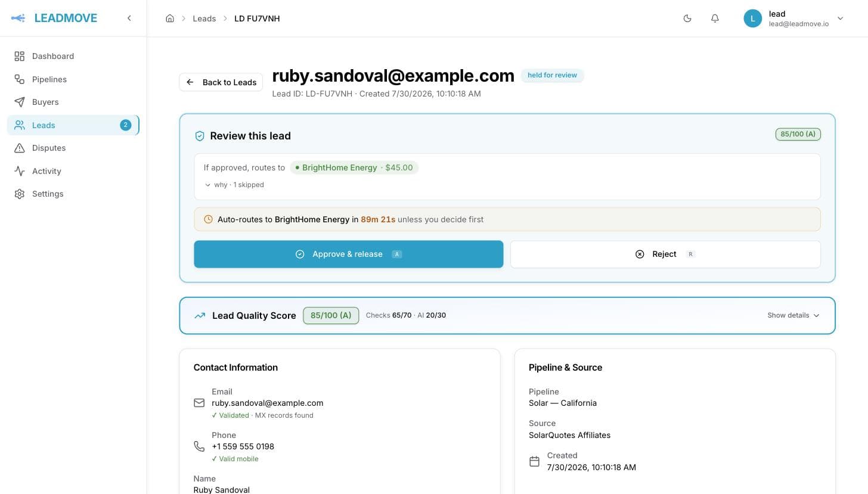Open notifications bell
Viewport: 868px width, 494px height.
pos(715,18)
